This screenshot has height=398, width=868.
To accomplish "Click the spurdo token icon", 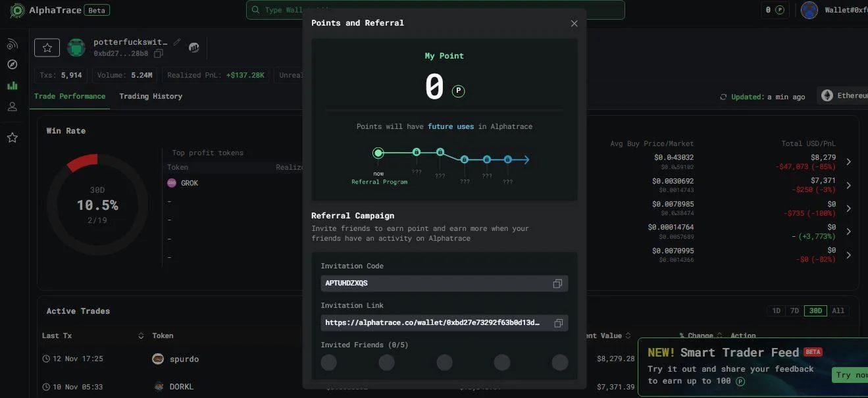I will tap(158, 359).
